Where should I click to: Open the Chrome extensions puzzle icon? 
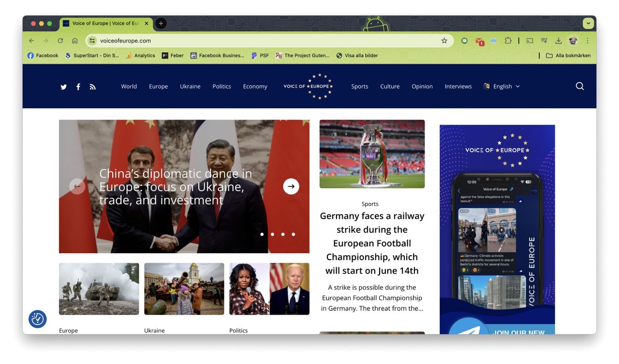point(508,41)
